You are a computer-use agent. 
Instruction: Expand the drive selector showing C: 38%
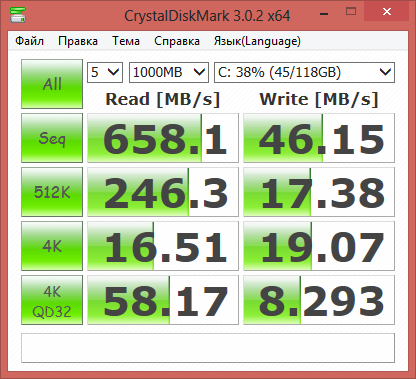304,72
